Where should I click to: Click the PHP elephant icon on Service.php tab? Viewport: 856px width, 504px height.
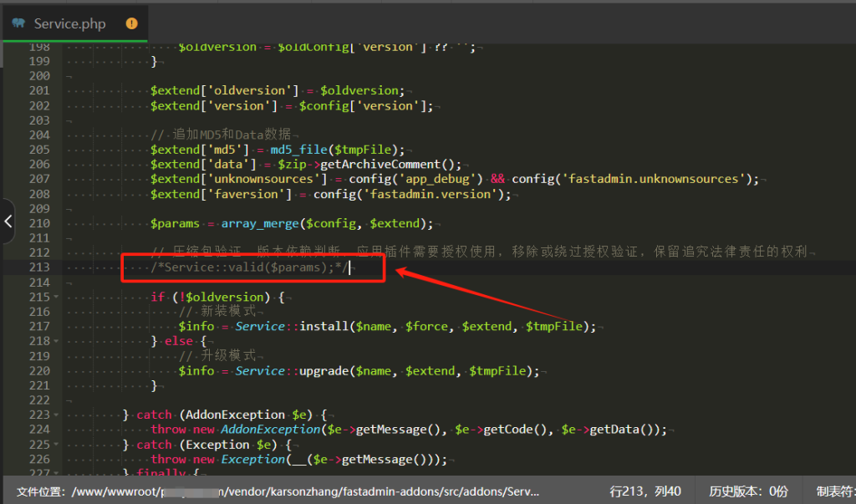point(18,23)
